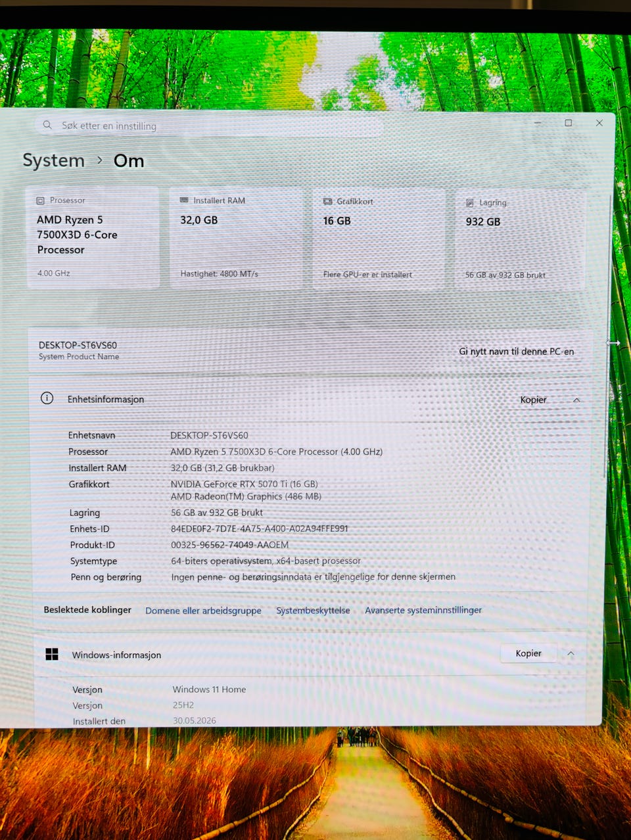631x840 pixels.
Task: Click the 'Beslektede koblinger' label
Action: [87, 610]
